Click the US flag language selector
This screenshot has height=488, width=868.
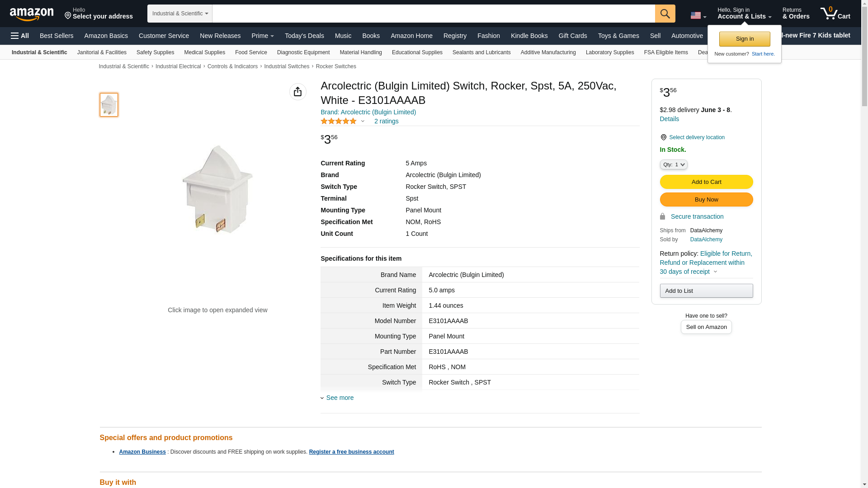tap(698, 15)
